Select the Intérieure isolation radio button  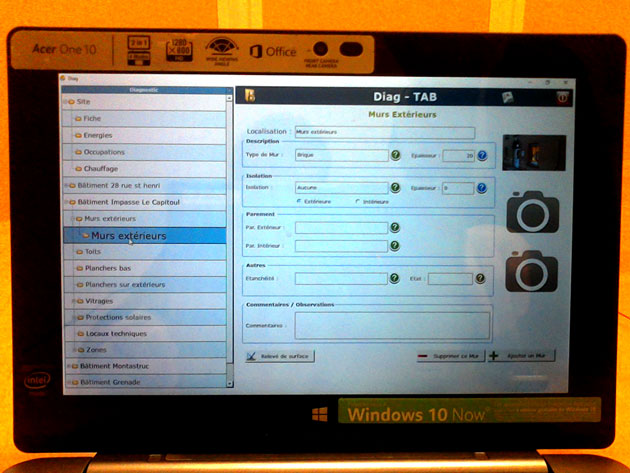click(x=359, y=201)
